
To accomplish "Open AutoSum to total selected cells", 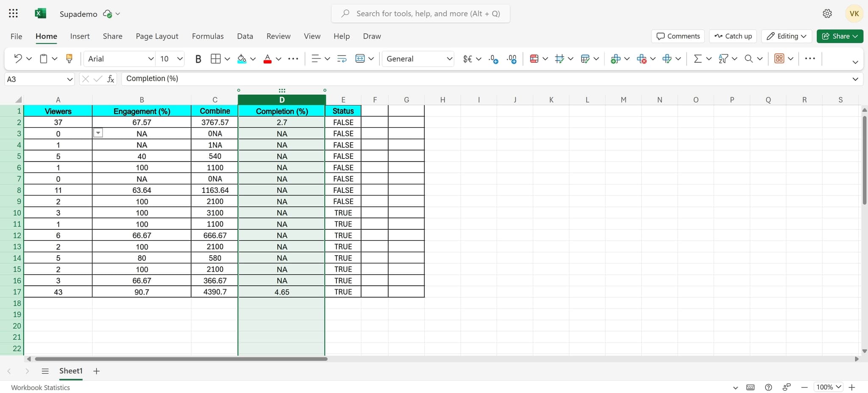I will click(x=698, y=59).
